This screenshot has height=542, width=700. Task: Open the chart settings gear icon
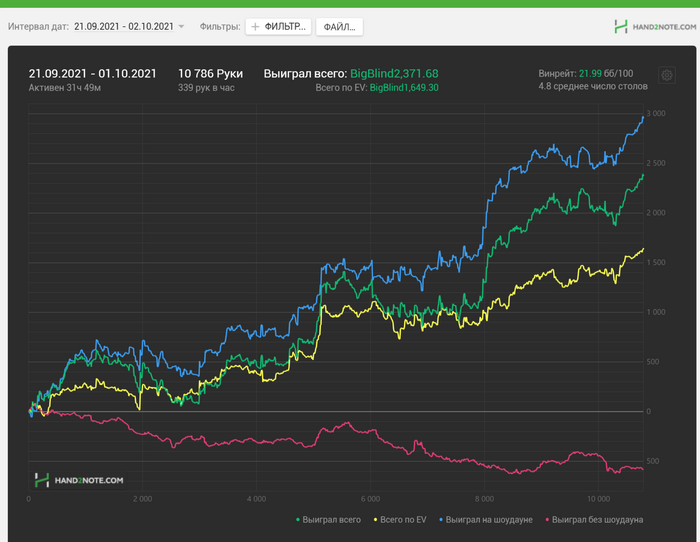click(x=667, y=75)
